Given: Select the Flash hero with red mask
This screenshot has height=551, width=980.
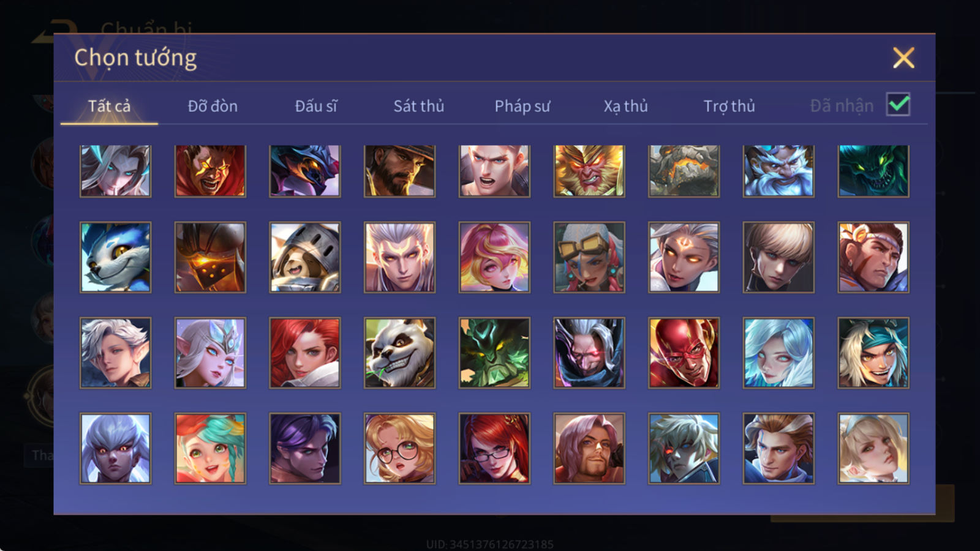Looking at the screenshot, I should pos(684,353).
